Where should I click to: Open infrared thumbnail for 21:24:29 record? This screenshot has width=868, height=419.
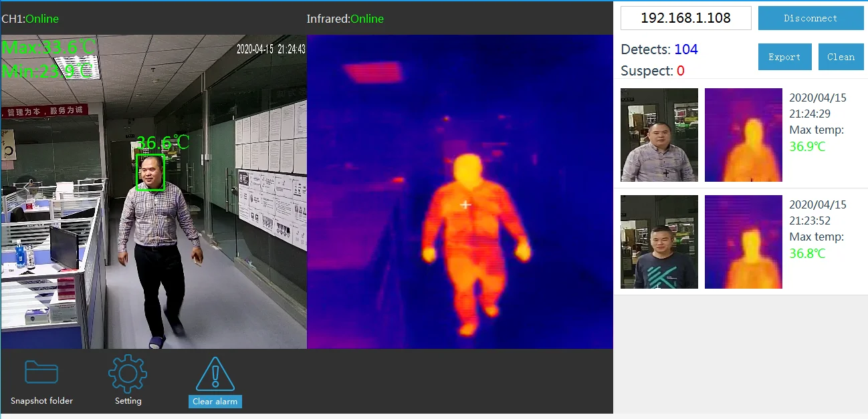744,135
